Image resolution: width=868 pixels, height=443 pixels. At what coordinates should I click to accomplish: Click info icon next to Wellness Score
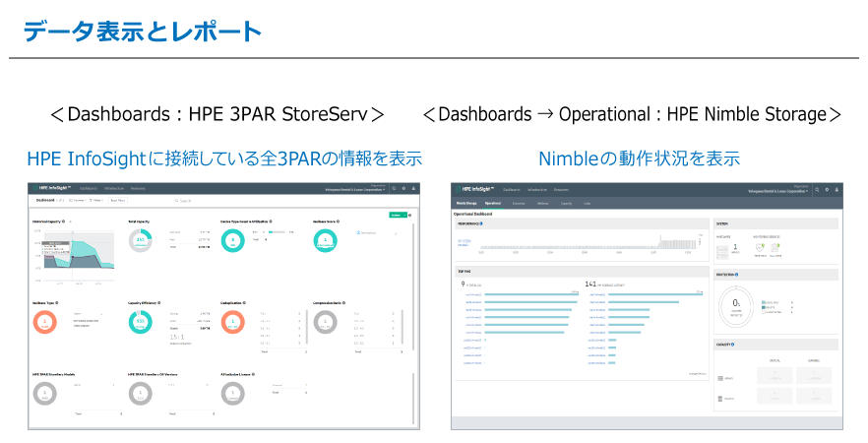[339, 221]
